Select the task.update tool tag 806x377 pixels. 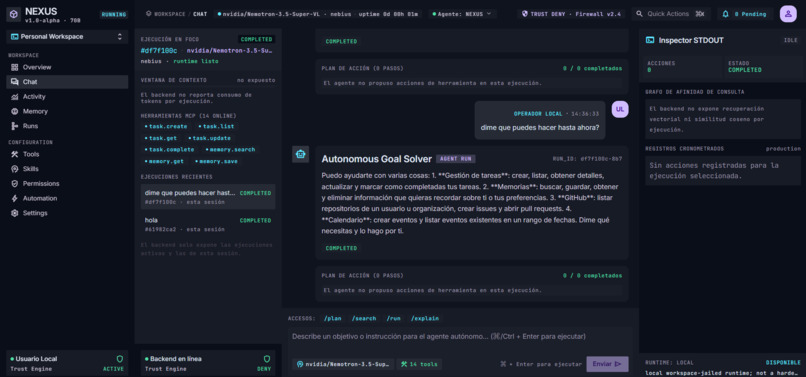209,138
